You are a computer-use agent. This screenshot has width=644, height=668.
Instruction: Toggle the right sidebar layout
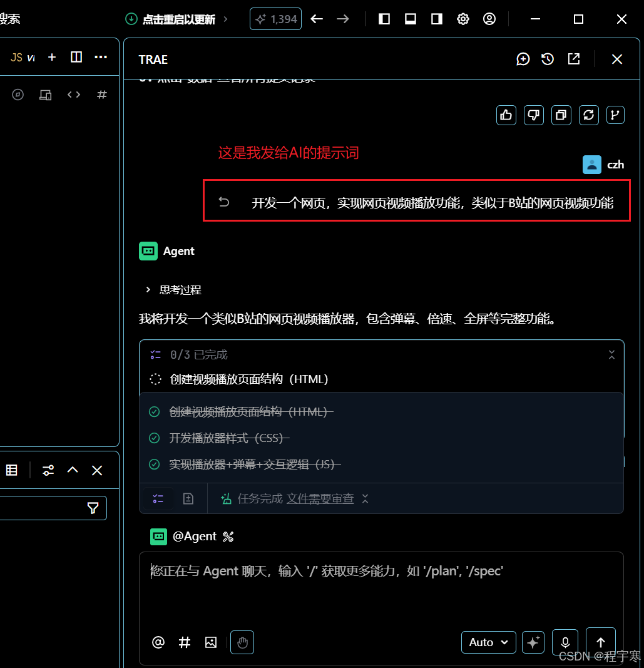pyautogui.click(x=437, y=19)
